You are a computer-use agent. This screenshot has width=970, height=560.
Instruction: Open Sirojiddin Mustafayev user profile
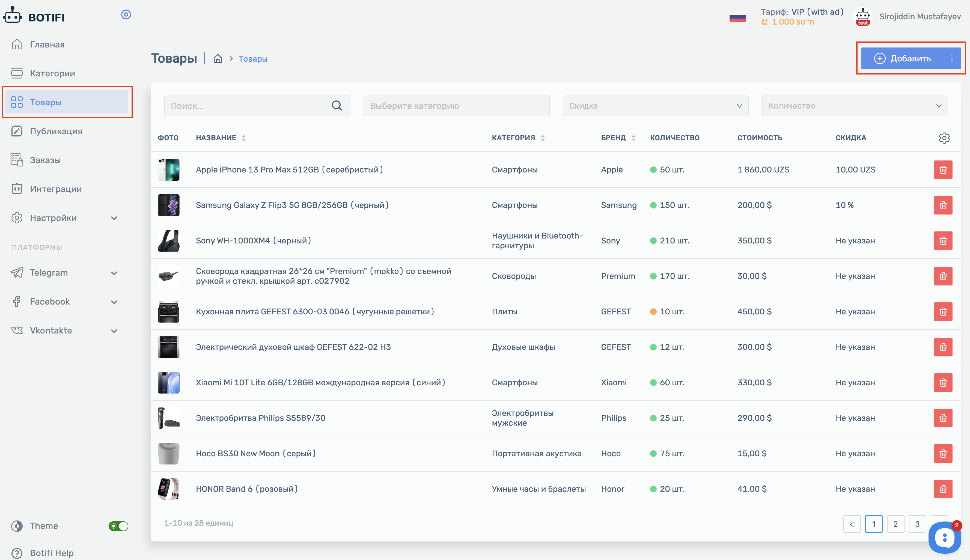[x=920, y=17]
